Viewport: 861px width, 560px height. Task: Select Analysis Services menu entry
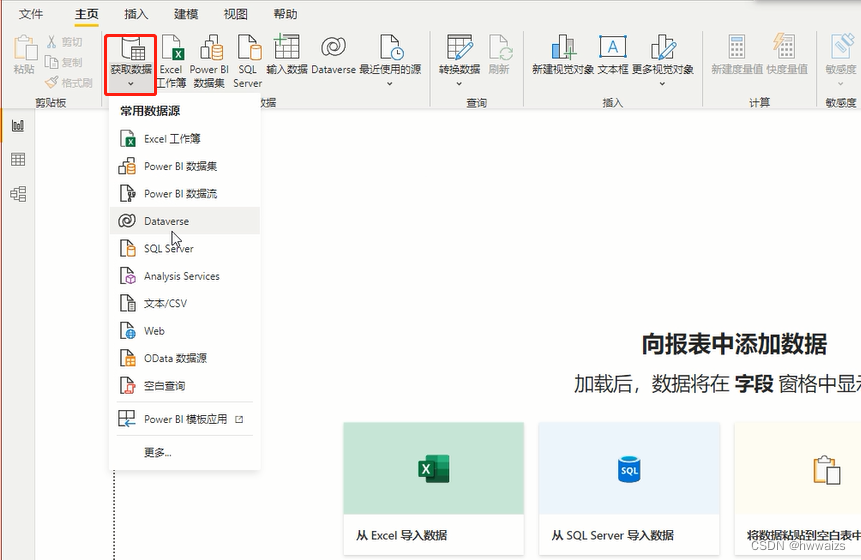(x=185, y=276)
